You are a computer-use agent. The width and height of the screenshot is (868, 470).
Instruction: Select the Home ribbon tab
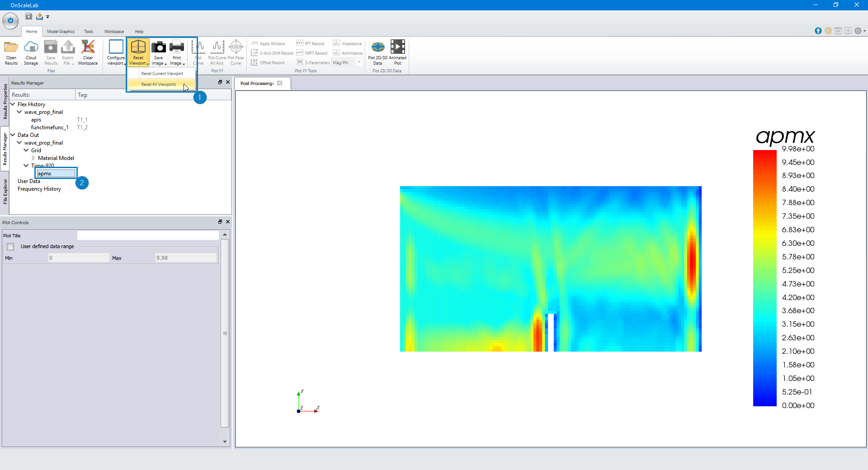(32, 32)
